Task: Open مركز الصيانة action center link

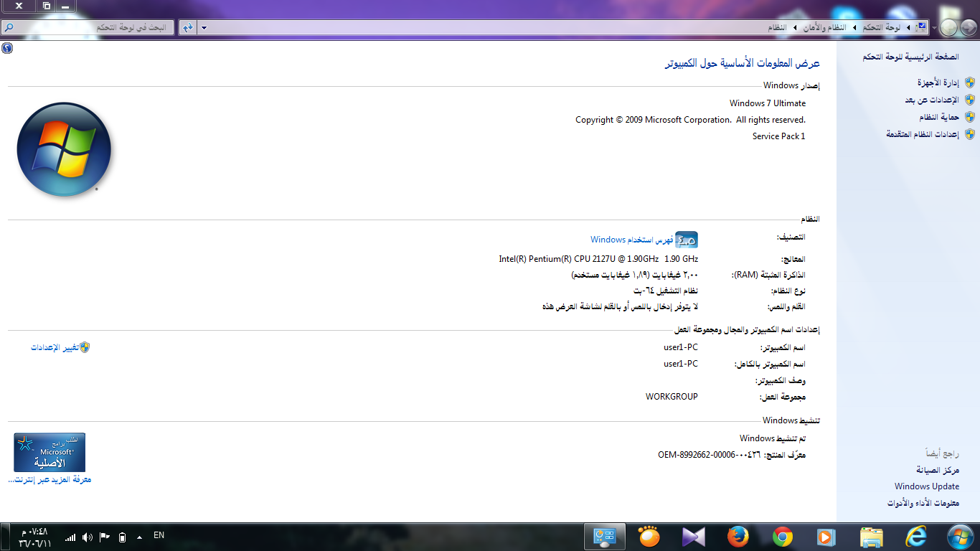Action: 938,470
